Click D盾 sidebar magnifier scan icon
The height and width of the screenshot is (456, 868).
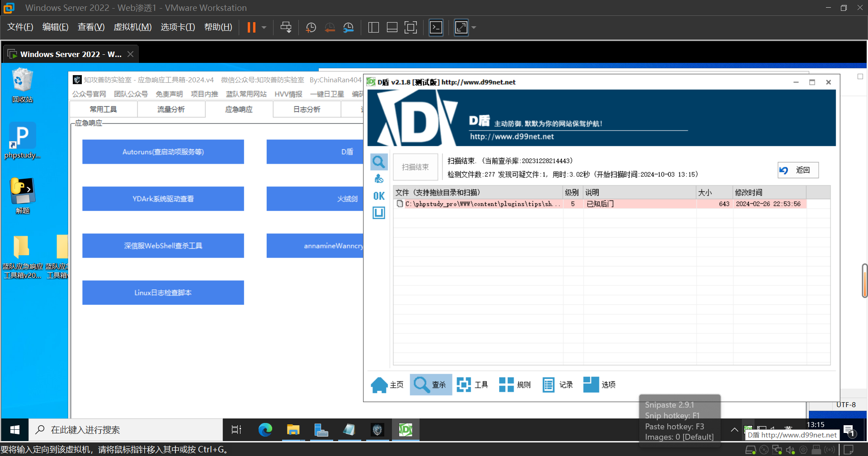[x=379, y=162]
